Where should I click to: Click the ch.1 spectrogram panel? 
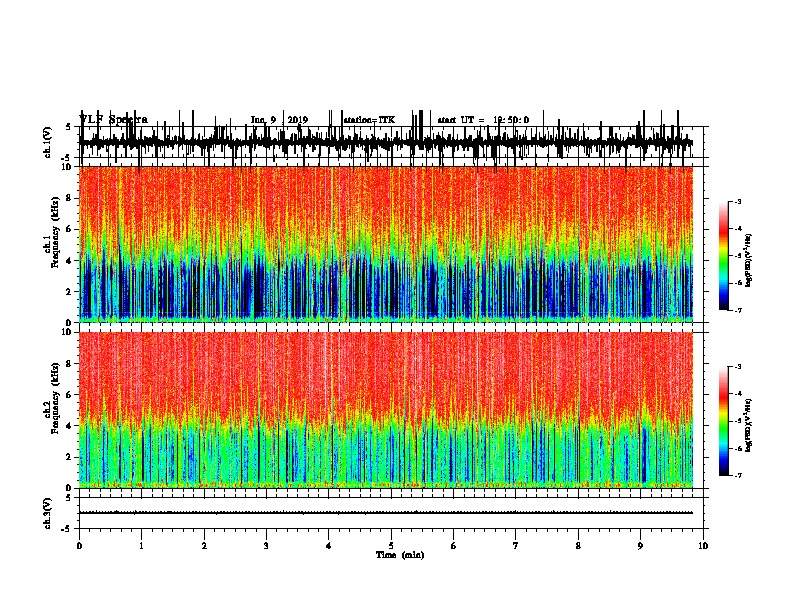point(386,244)
